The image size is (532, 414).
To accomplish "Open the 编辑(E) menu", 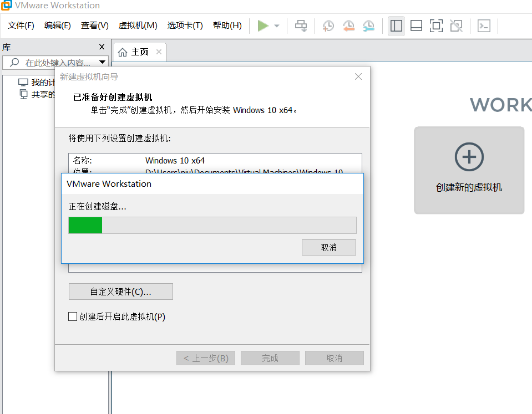I will [x=57, y=25].
